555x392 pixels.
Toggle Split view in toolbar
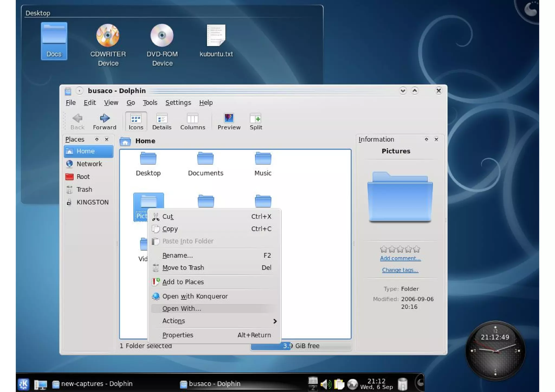point(256,121)
